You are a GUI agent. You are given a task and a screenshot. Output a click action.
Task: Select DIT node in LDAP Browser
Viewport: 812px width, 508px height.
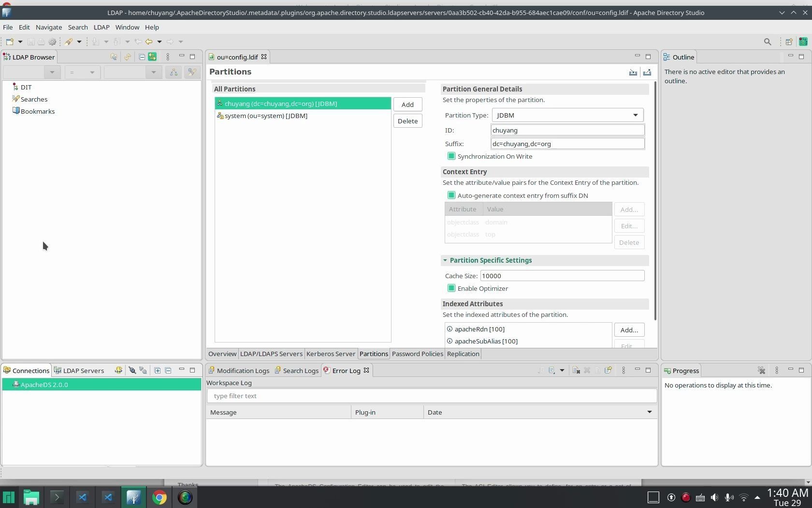(22, 87)
